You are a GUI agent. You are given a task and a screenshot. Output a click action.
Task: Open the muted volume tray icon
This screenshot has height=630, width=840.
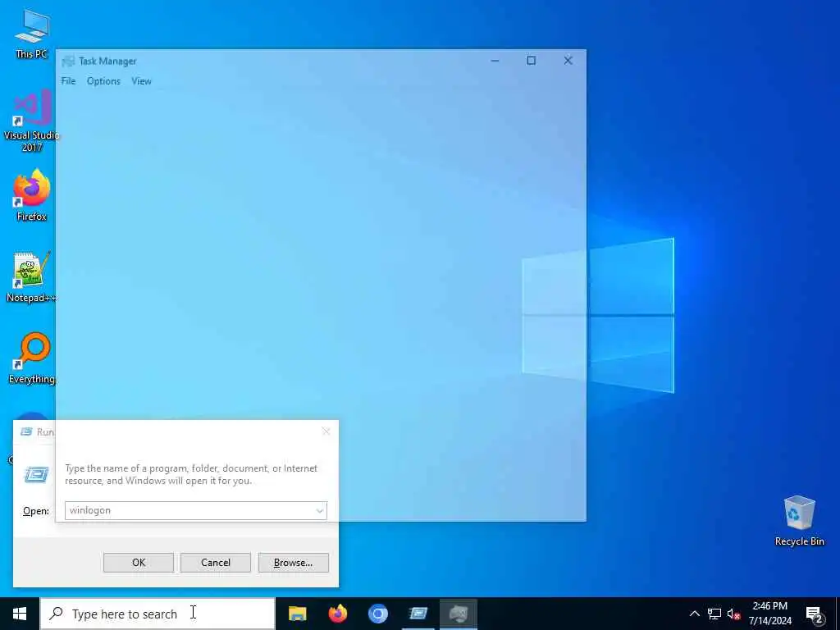733,614
